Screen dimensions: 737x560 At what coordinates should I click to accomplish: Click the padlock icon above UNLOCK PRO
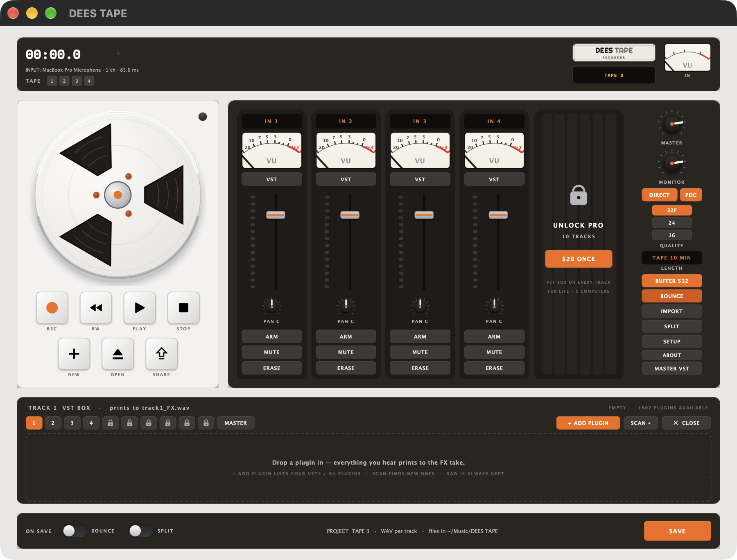coord(579,195)
